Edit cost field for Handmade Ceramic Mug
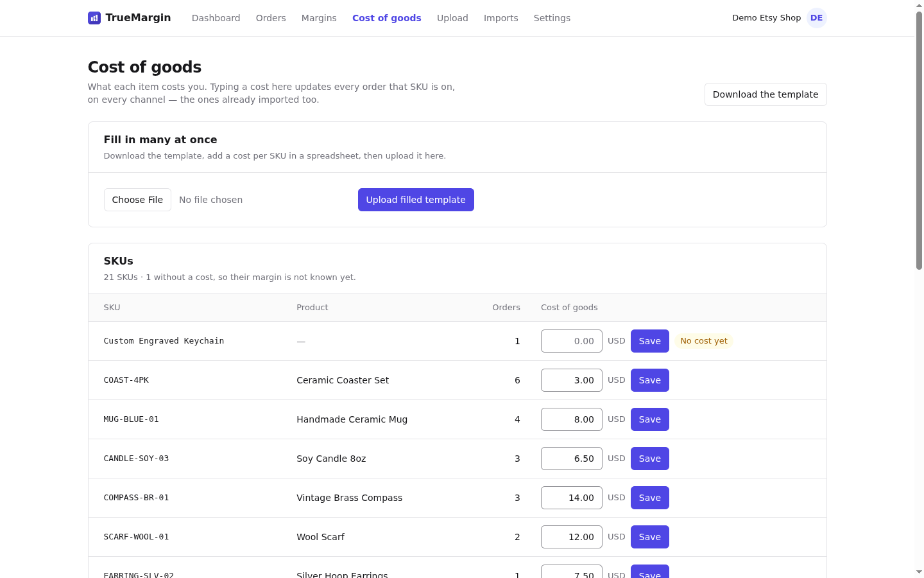 572,419
